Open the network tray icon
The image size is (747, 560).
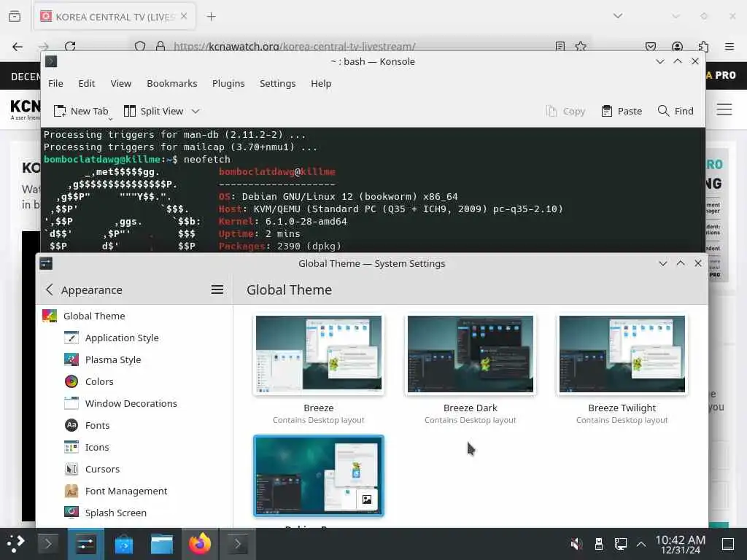click(620, 544)
